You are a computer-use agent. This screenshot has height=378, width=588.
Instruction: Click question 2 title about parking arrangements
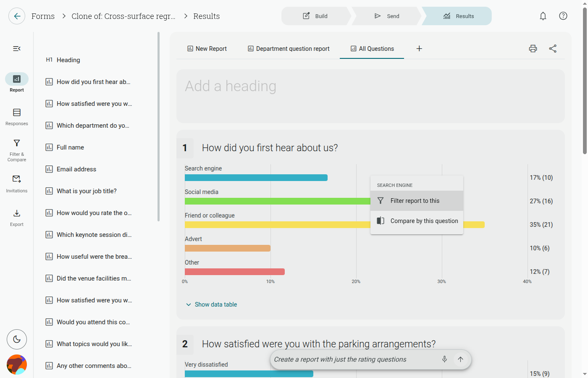(319, 344)
